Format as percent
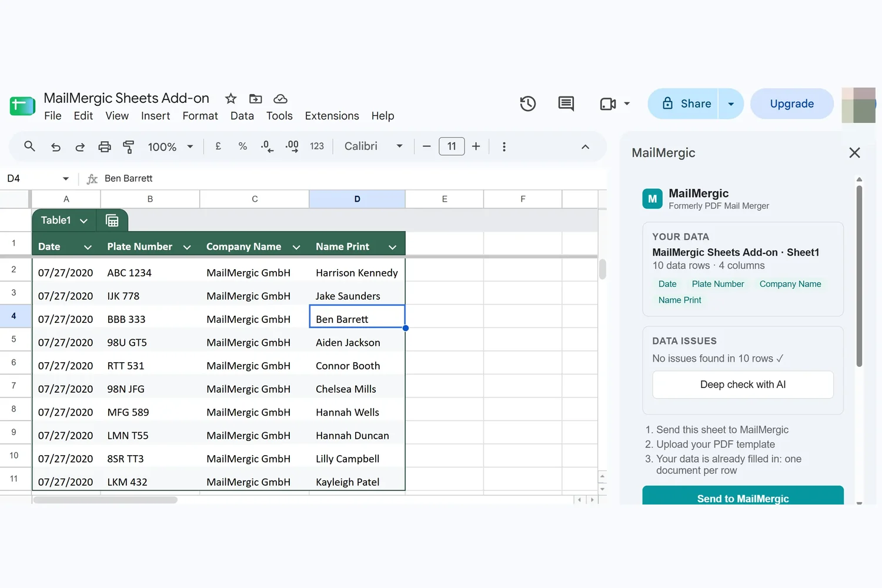The image size is (882, 588). [x=242, y=146]
